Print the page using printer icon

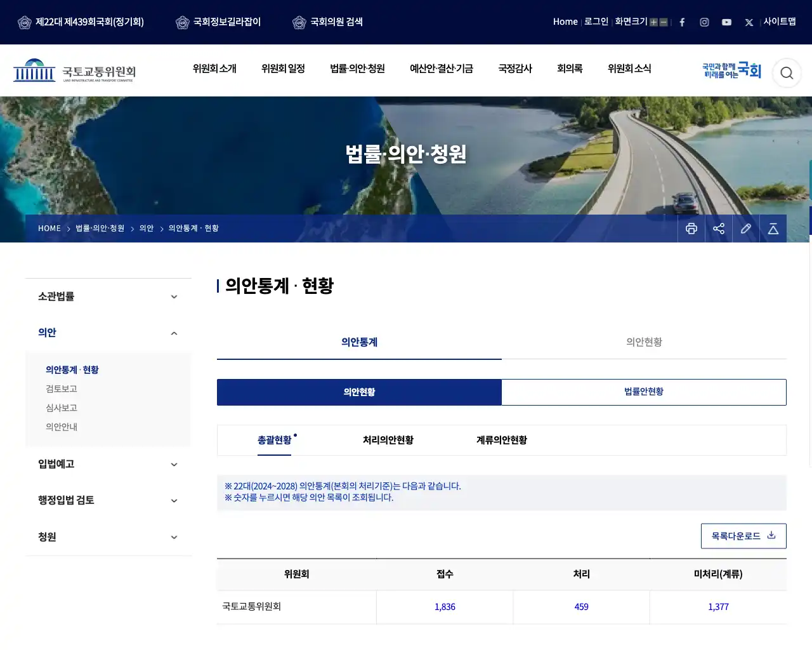click(x=691, y=229)
